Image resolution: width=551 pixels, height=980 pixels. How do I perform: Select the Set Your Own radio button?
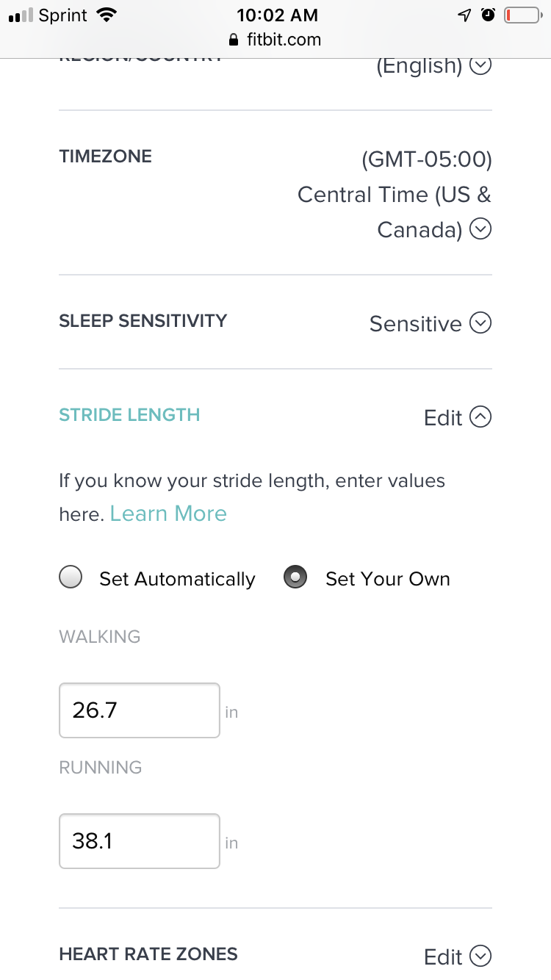pos(295,577)
